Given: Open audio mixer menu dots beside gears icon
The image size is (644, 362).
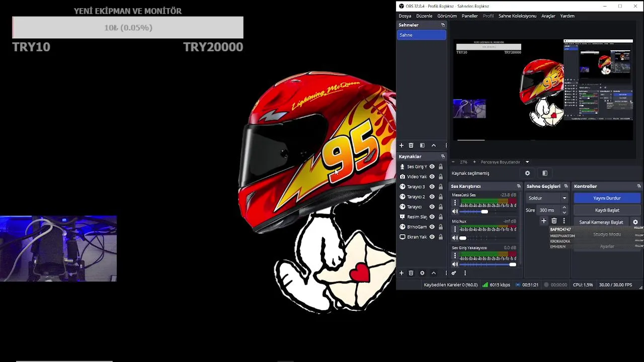Looking at the screenshot, I should point(465,273).
